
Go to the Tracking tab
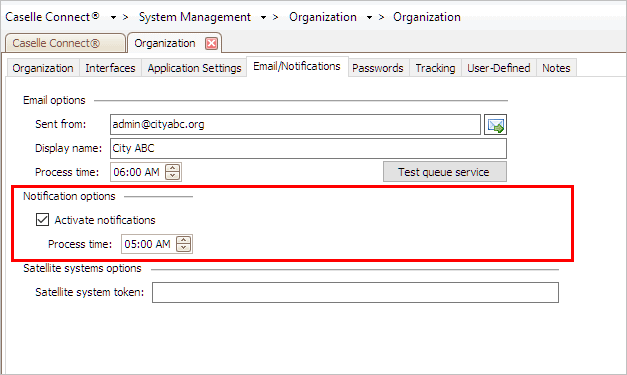coord(435,68)
